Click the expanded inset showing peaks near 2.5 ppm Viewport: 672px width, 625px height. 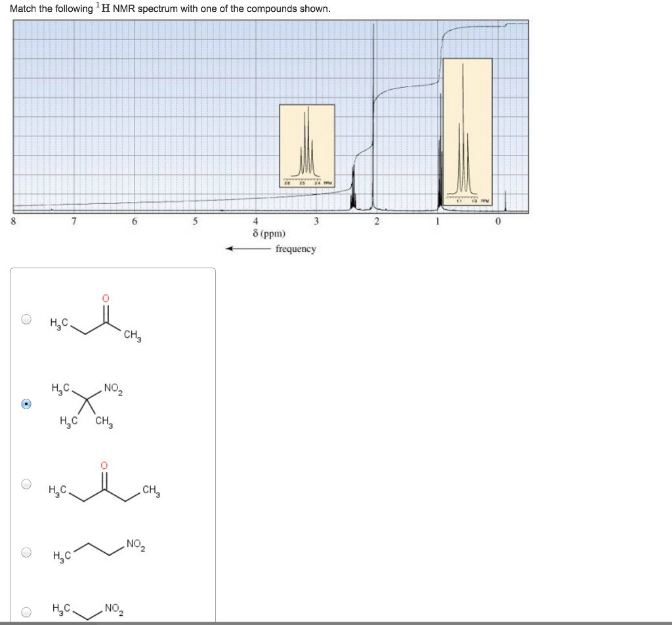308,144
